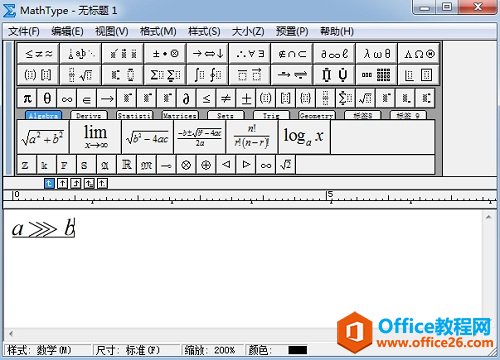Open the 视图(V) menu
This screenshot has width=500, height=360.
point(112,32)
